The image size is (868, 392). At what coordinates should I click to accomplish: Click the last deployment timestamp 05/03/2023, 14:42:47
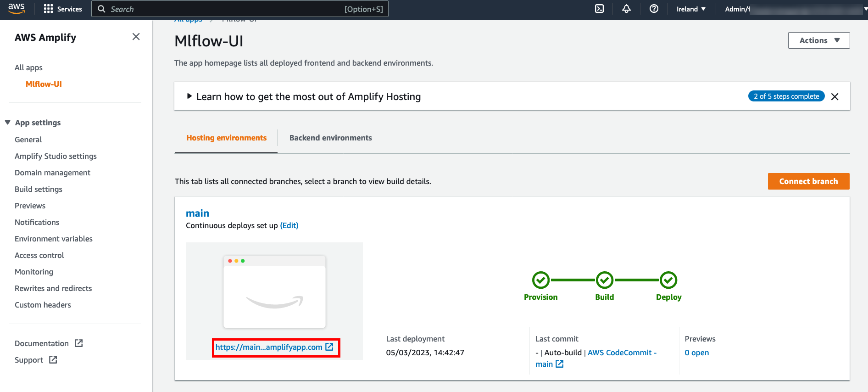pos(425,353)
